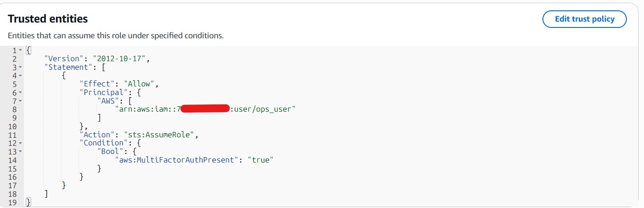Click the closing brace on line 19

(28, 202)
